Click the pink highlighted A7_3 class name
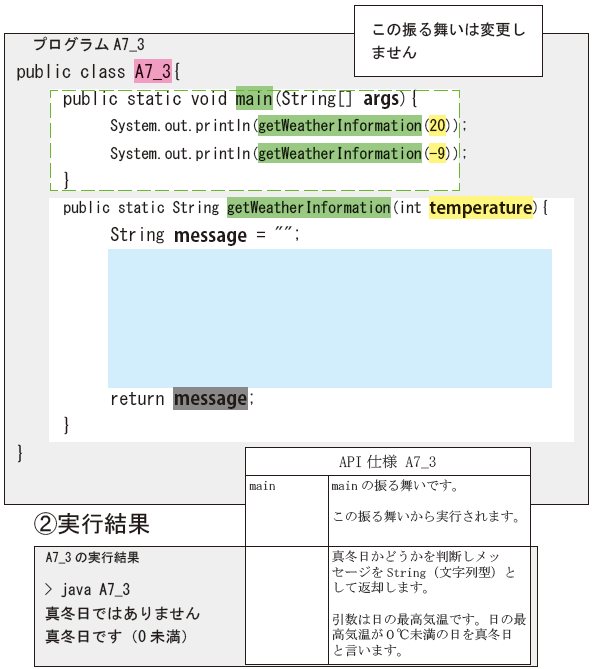592x669 pixels. pyautogui.click(x=153, y=71)
